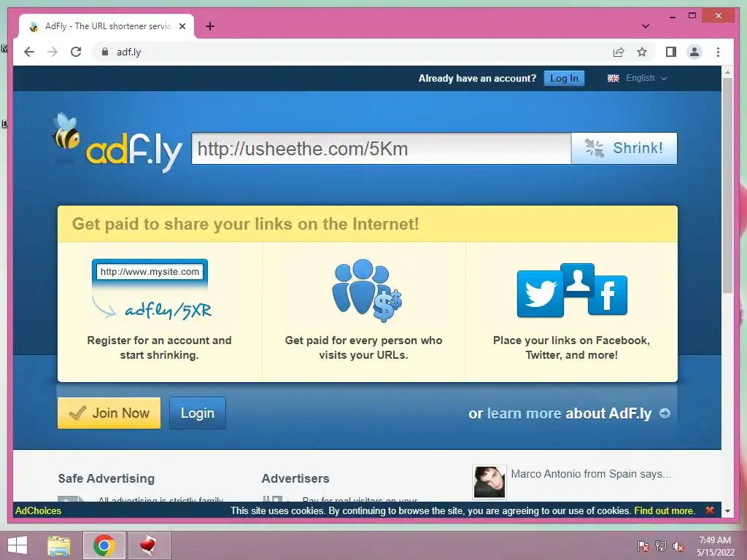747x560 pixels.
Task: Open File Explorer from taskbar
Action: [58, 545]
